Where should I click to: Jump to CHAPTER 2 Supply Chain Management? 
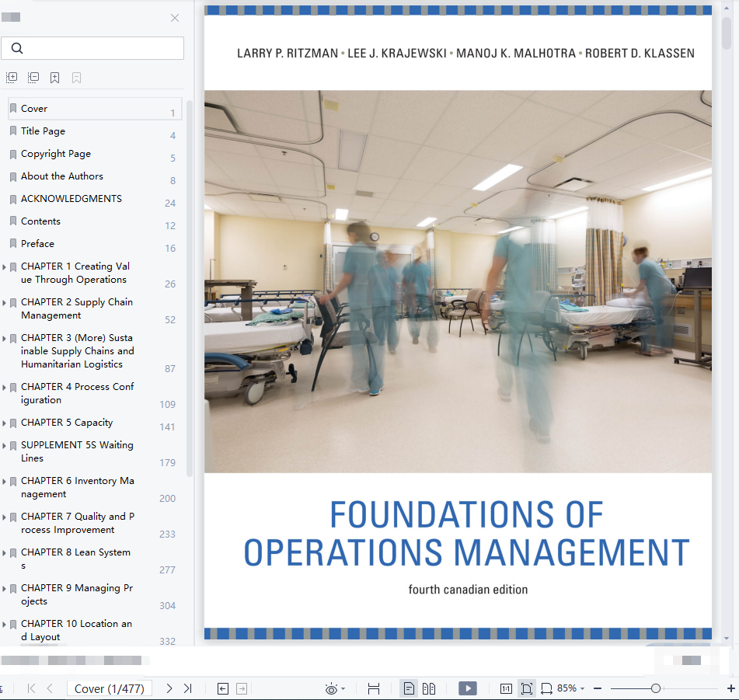77,308
